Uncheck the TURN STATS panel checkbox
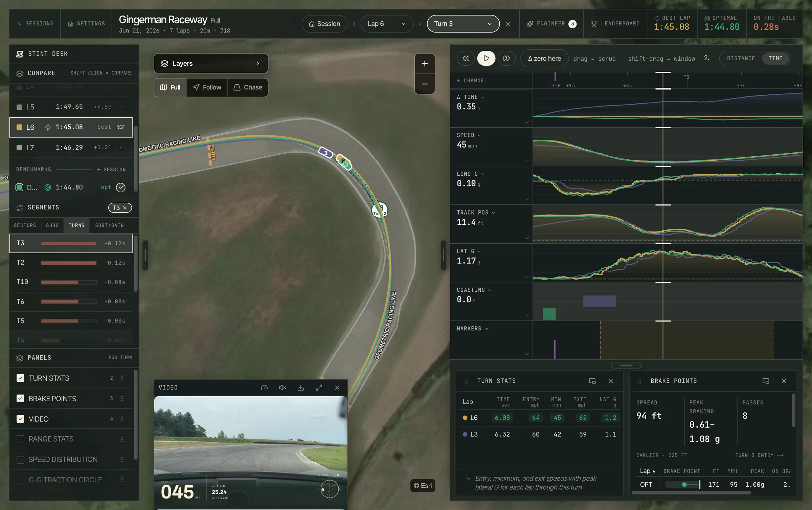Image resolution: width=812 pixels, height=510 pixels. 20,378
